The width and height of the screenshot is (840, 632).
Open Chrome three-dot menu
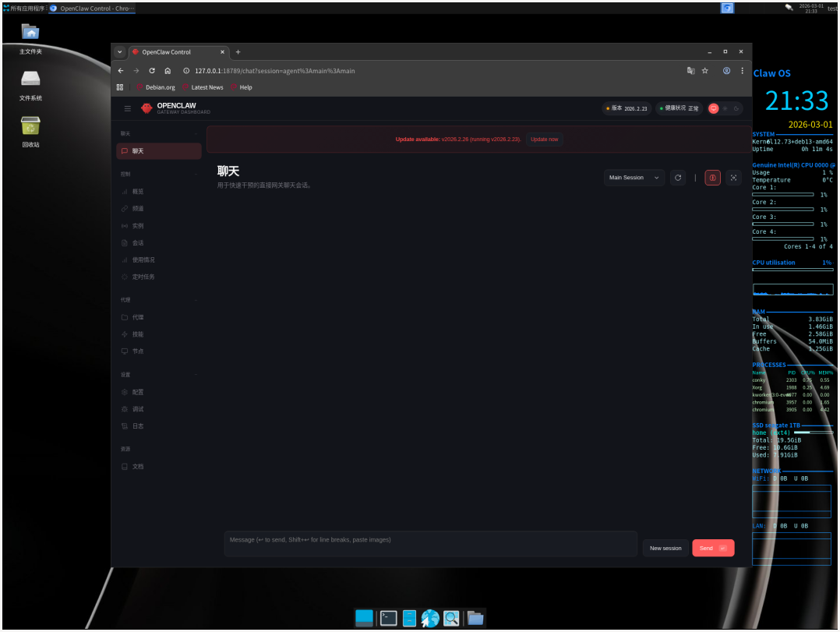(x=742, y=71)
